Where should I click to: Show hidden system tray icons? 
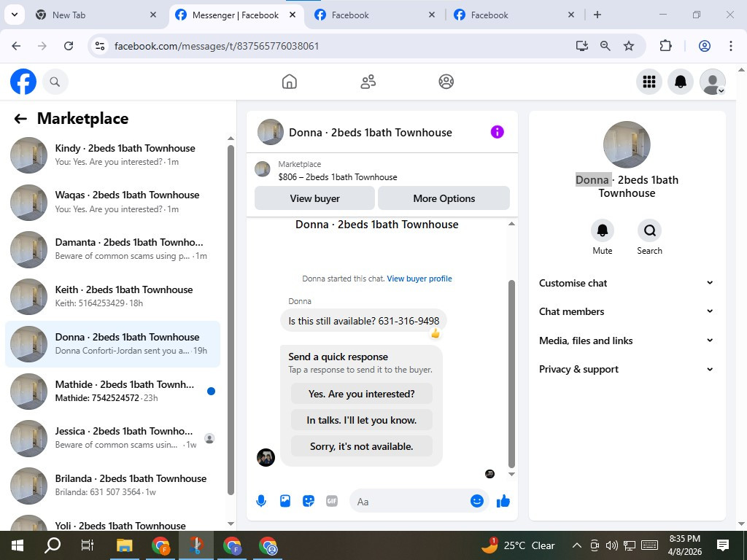click(576, 545)
